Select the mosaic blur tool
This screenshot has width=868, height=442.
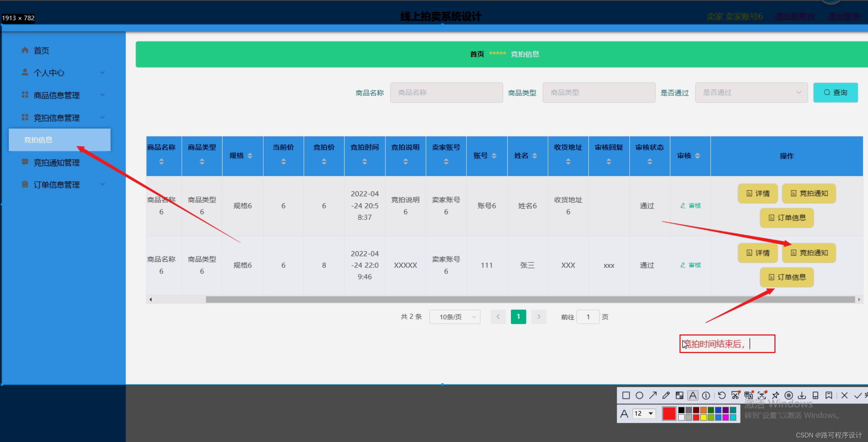(679, 395)
